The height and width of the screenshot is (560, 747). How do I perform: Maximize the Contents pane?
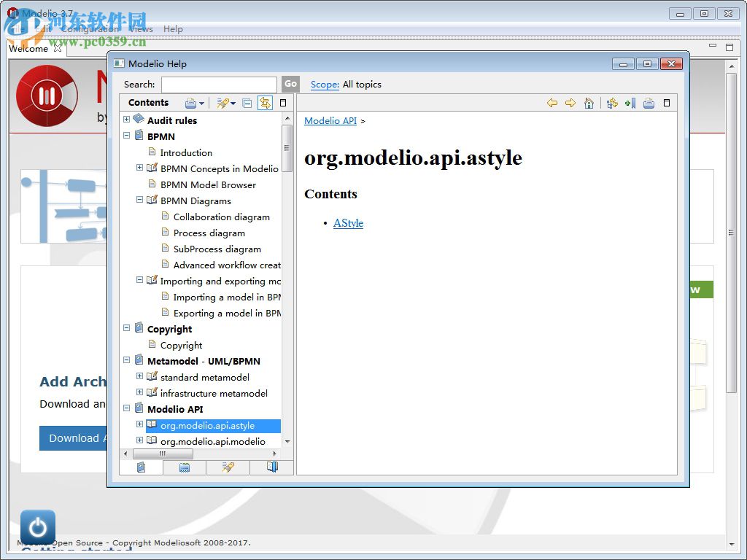tap(283, 103)
